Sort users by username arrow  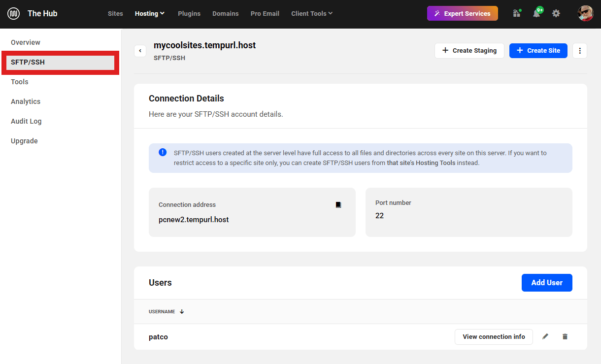tap(182, 312)
